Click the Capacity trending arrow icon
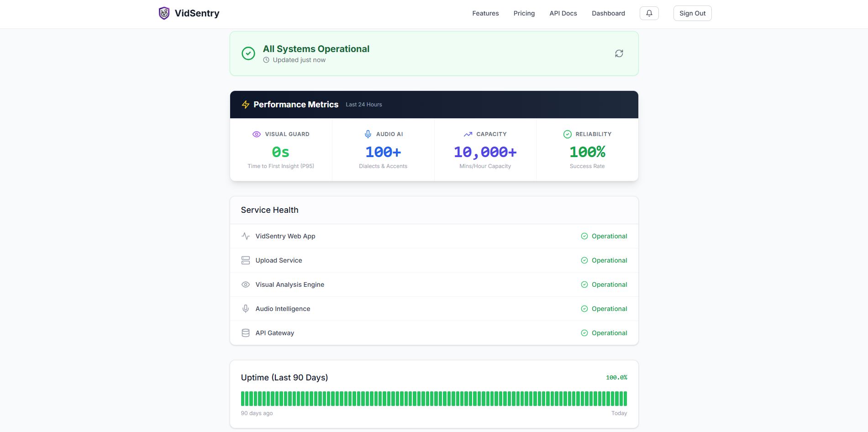Image resolution: width=868 pixels, height=432 pixels. pos(468,134)
